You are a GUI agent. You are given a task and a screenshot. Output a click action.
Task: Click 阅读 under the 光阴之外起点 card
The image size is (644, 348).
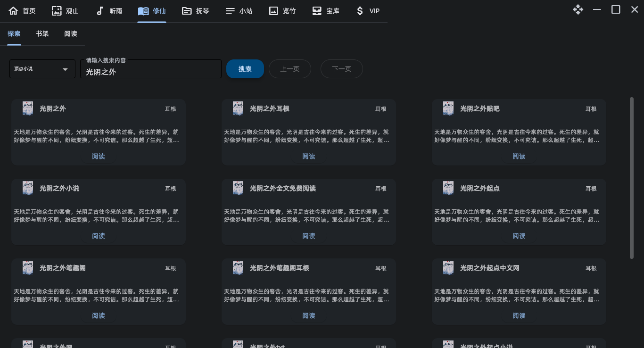click(519, 236)
